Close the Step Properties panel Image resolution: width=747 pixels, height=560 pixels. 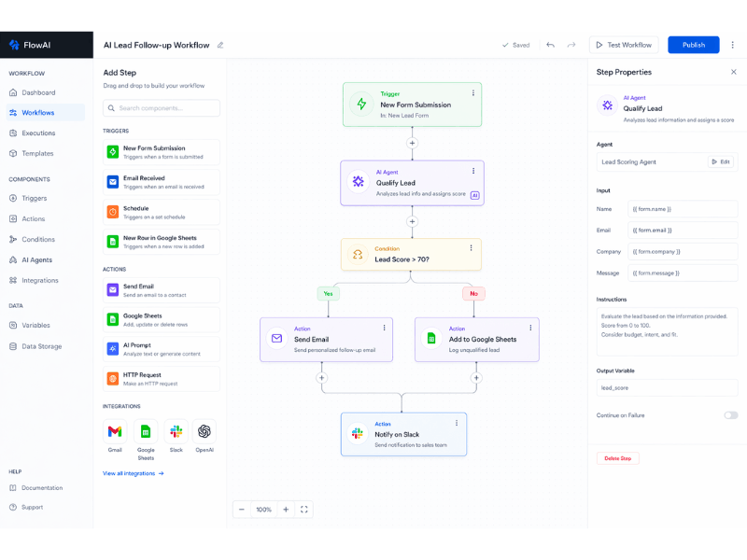pos(731,72)
